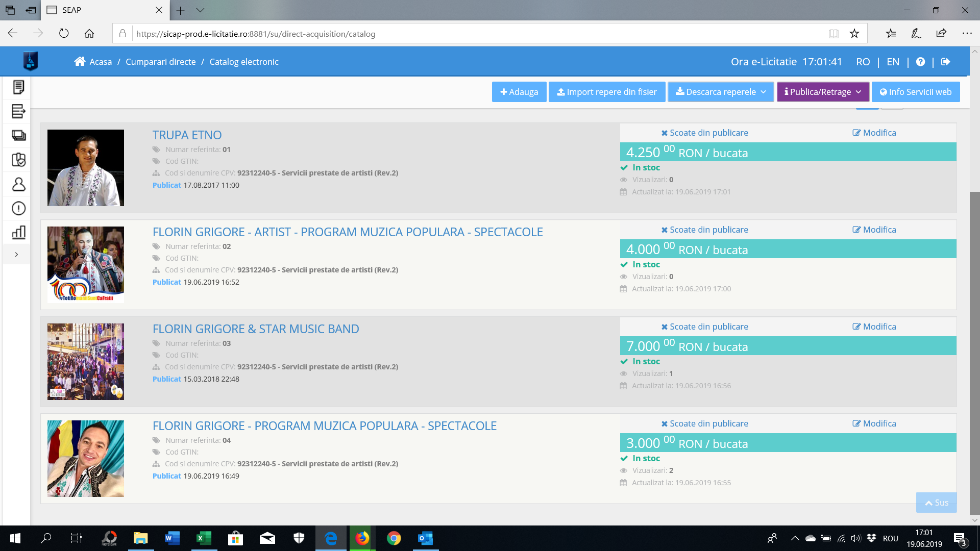Expand the left sidebar with chevron arrow
The width and height of the screenshot is (980, 551).
click(16, 254)
